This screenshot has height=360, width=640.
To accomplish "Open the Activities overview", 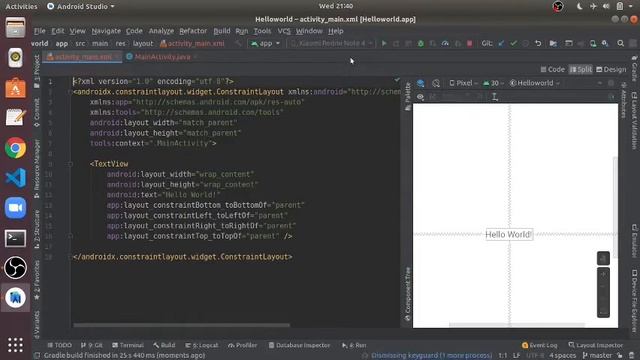I will click(21, 6).
